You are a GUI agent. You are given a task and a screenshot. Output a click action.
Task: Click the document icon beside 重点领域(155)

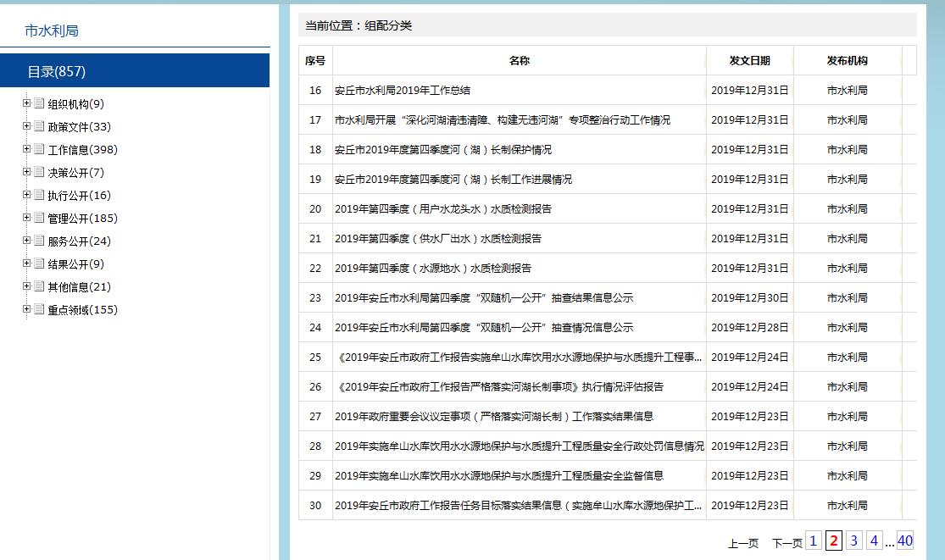(39, 309)
